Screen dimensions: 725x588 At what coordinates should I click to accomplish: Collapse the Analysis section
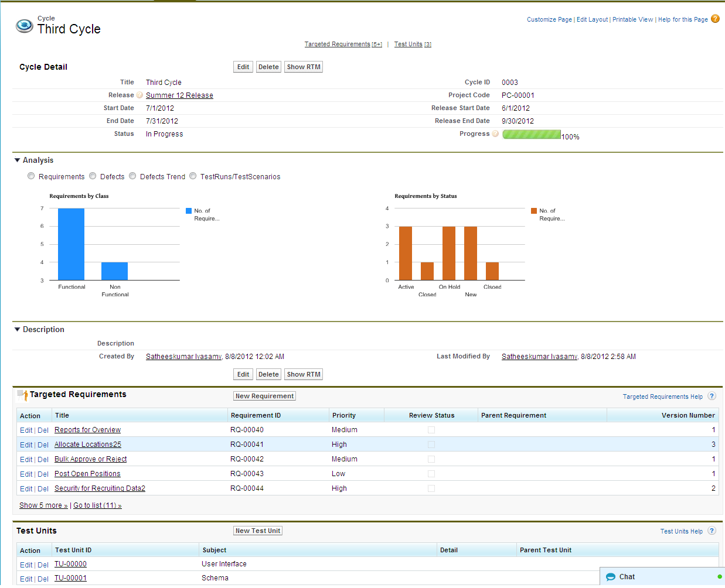(x=17, y=160)
